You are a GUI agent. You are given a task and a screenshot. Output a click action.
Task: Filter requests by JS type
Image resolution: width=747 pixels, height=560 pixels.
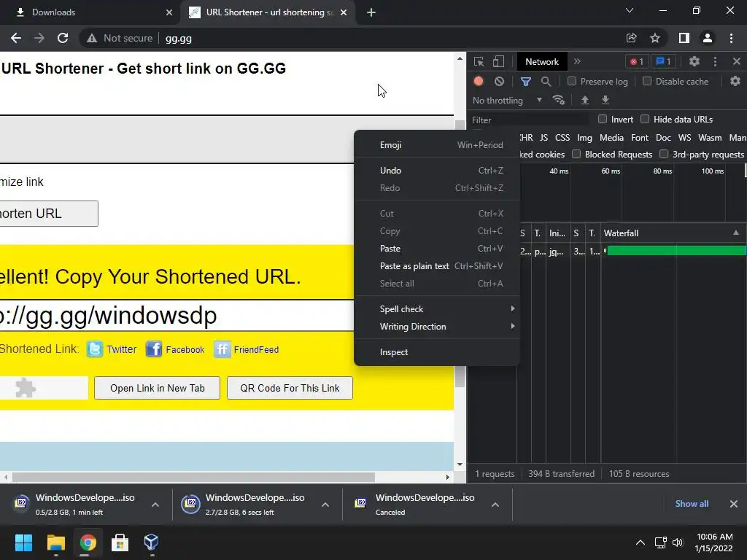(x=543, y=138)
